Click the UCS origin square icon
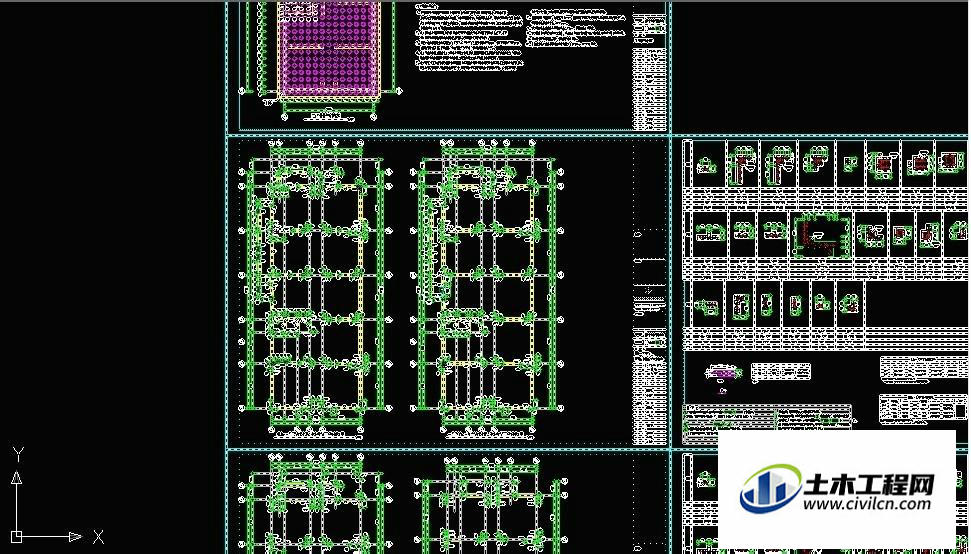971x554 pixels. coord(17,536)
